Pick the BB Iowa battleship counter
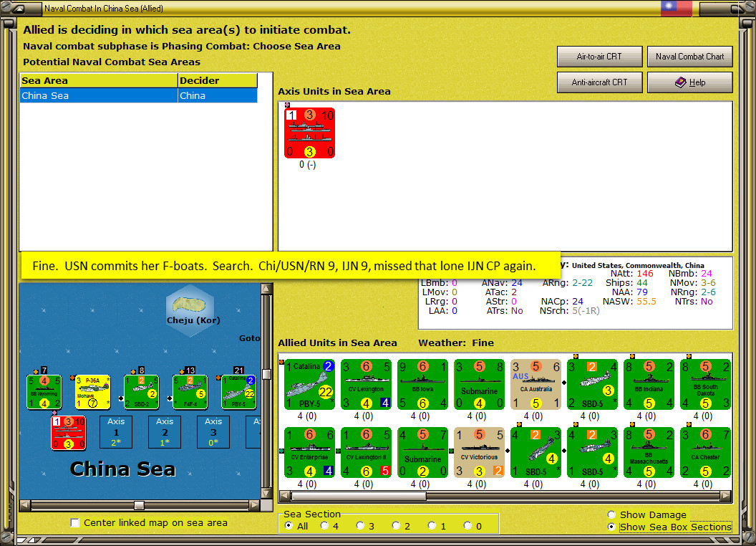 (423, 384)
